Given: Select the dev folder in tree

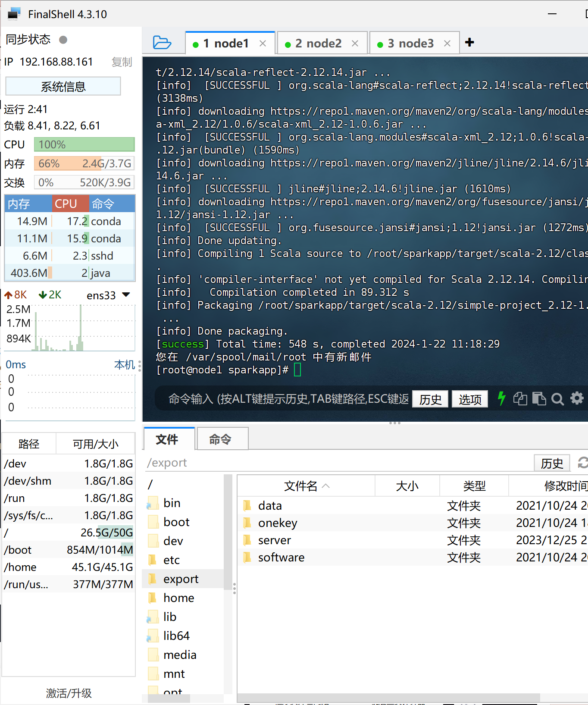Looking at the screenshot, I should [173, 541].
